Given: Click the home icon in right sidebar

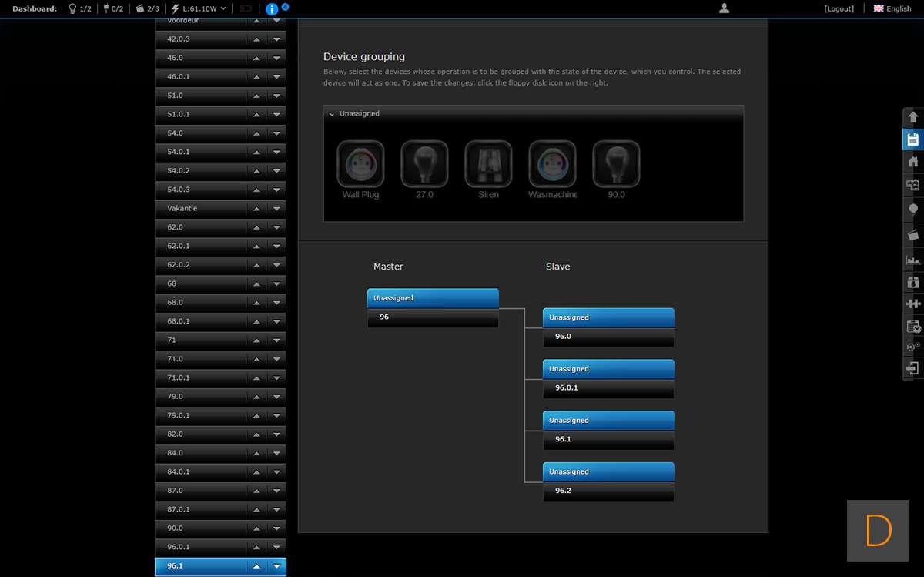Looking at the screenshot, I should 913,162.
